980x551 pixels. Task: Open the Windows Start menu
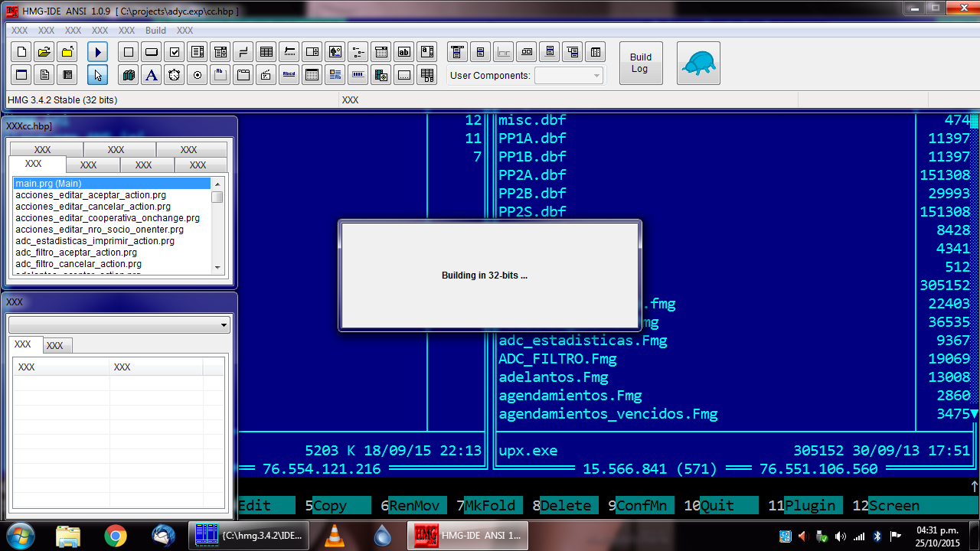coord(21,536)
